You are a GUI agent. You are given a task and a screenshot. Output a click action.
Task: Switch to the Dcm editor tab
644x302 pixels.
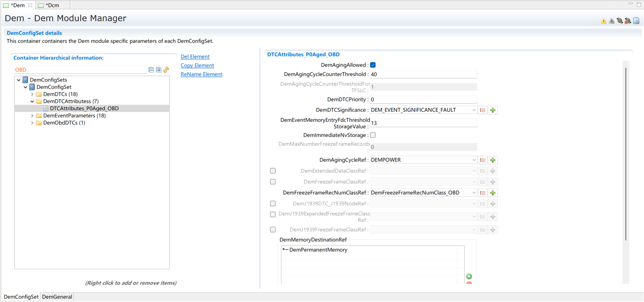click(x=52, y=5)
